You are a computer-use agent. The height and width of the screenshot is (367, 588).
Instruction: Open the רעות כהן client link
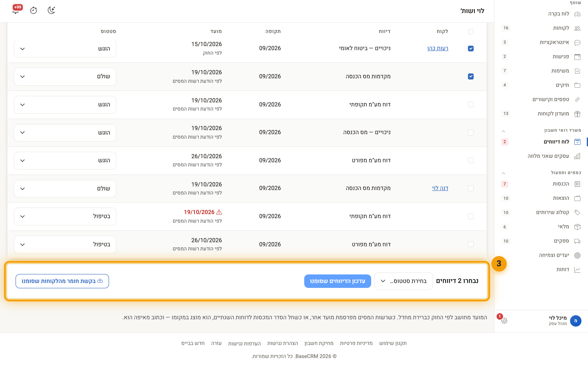pyautogui.click(x=438, y=48)
